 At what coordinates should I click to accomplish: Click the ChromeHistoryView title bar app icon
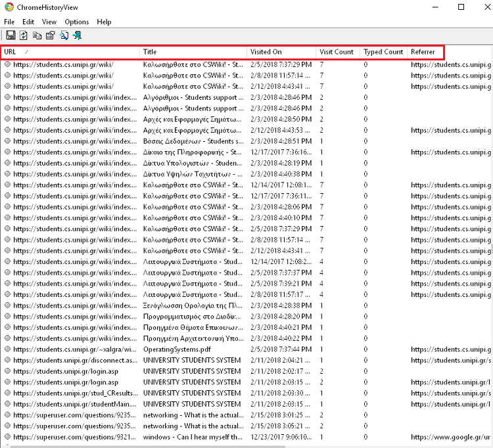[9, 7]
